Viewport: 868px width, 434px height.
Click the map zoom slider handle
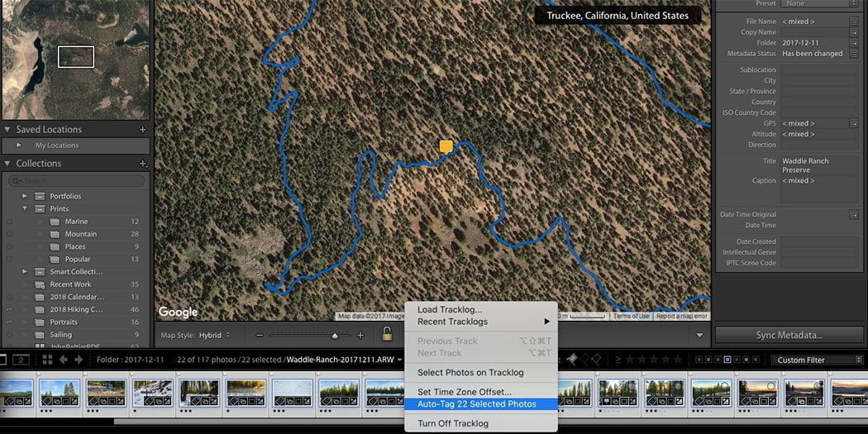pyautogui.click(x=335, y=336)
